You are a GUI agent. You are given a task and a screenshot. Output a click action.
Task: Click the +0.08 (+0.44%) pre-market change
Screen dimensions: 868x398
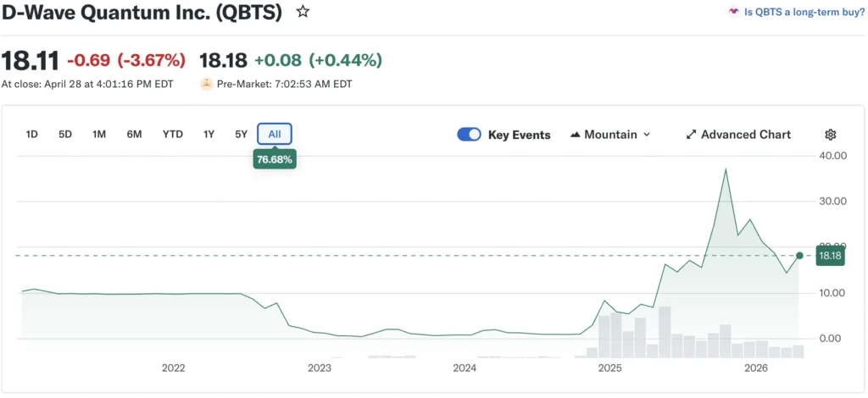tap(319, 60)
